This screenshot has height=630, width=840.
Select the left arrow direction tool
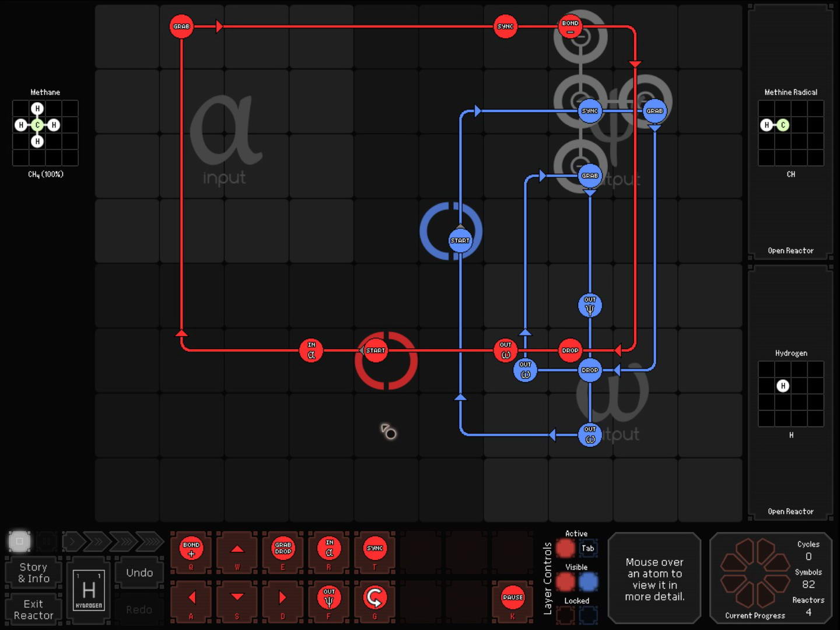[x=191, y=598]
